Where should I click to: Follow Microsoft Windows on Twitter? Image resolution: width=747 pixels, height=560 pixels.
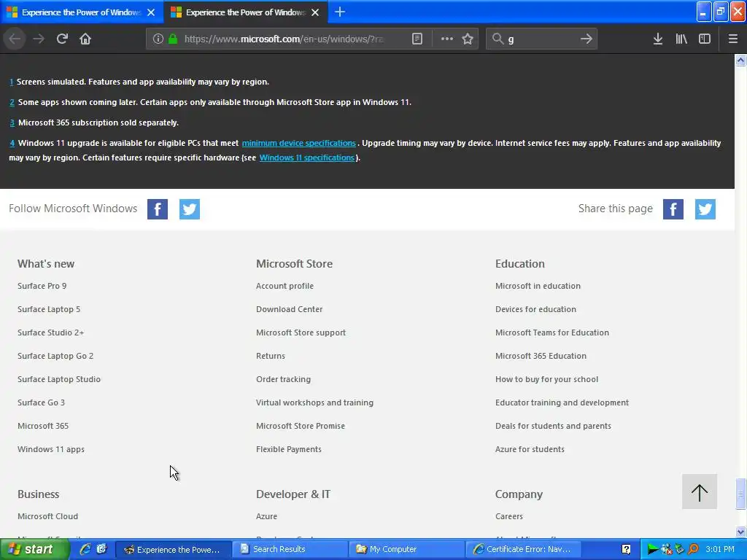point(190,209)
